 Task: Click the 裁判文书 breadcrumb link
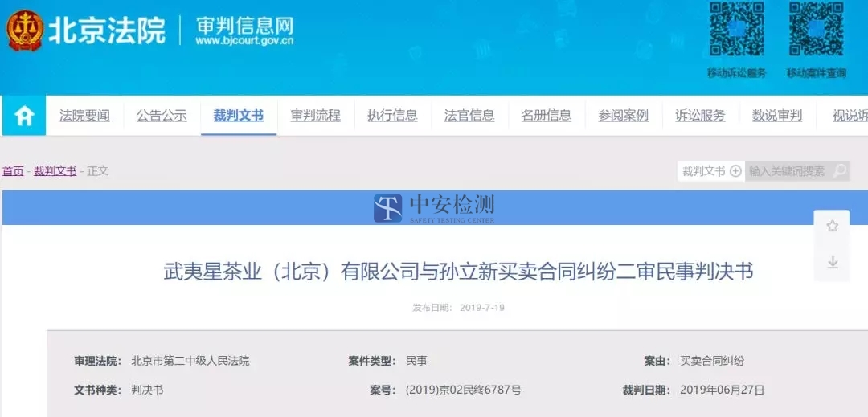pyautogui.click(x=55, y=171)
